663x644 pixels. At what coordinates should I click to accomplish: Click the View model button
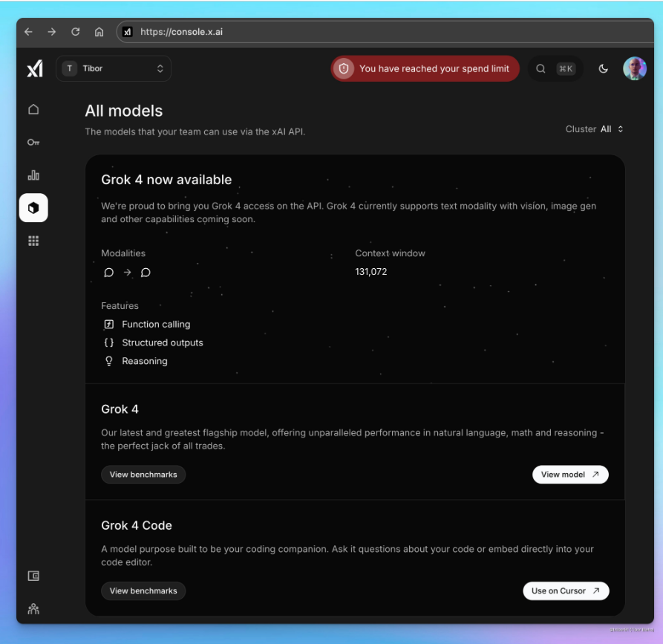click(570, 475)
